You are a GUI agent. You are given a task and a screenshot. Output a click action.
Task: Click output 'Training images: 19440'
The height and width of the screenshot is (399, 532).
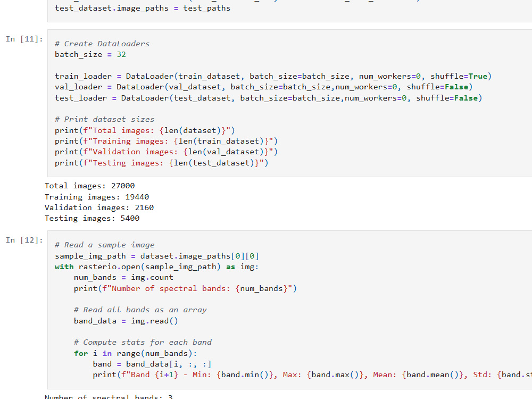(x=97, y=197)
